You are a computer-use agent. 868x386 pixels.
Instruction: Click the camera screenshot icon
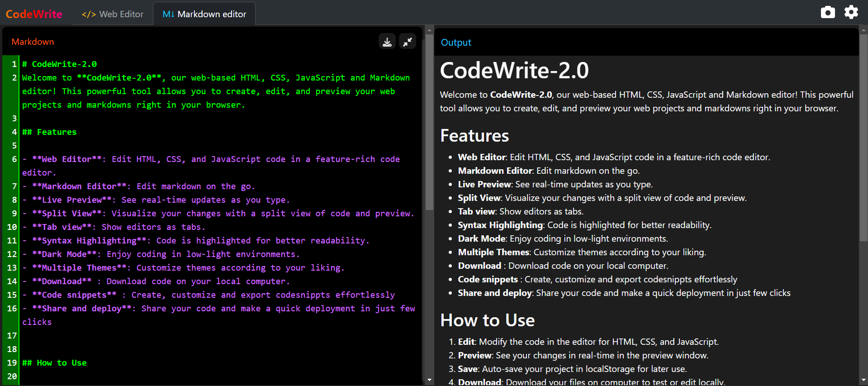tap(828, 12)
